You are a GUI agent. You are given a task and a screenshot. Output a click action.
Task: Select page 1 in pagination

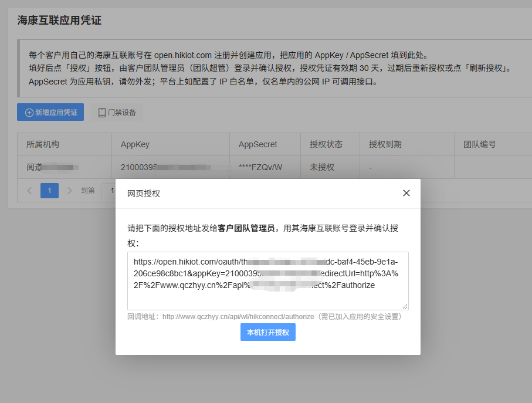point(49,191)
